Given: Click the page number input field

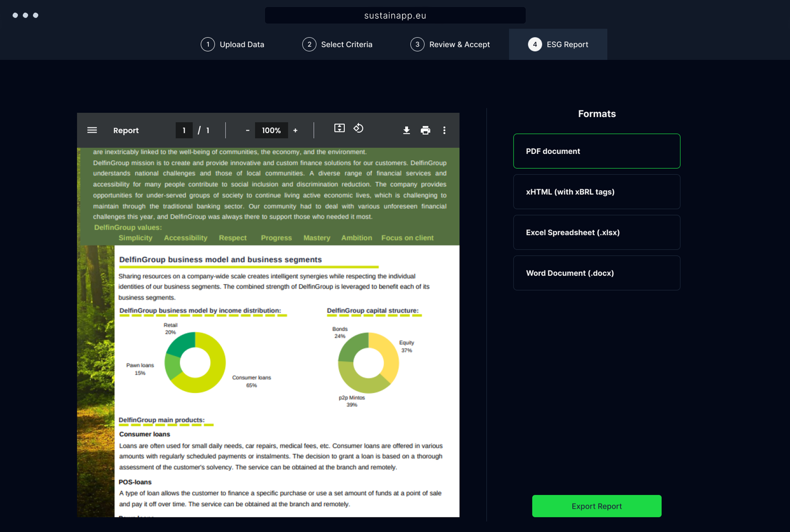Looking at the screenshot, I should [x=184, y=130].
